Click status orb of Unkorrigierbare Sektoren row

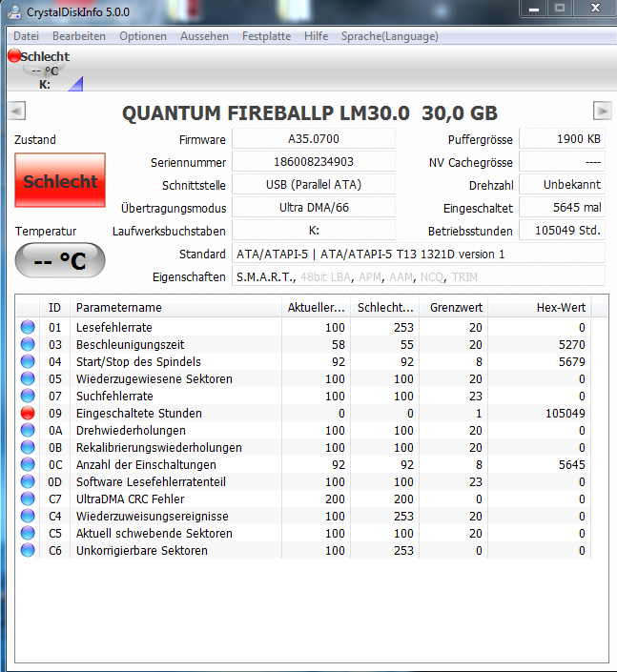28,550
